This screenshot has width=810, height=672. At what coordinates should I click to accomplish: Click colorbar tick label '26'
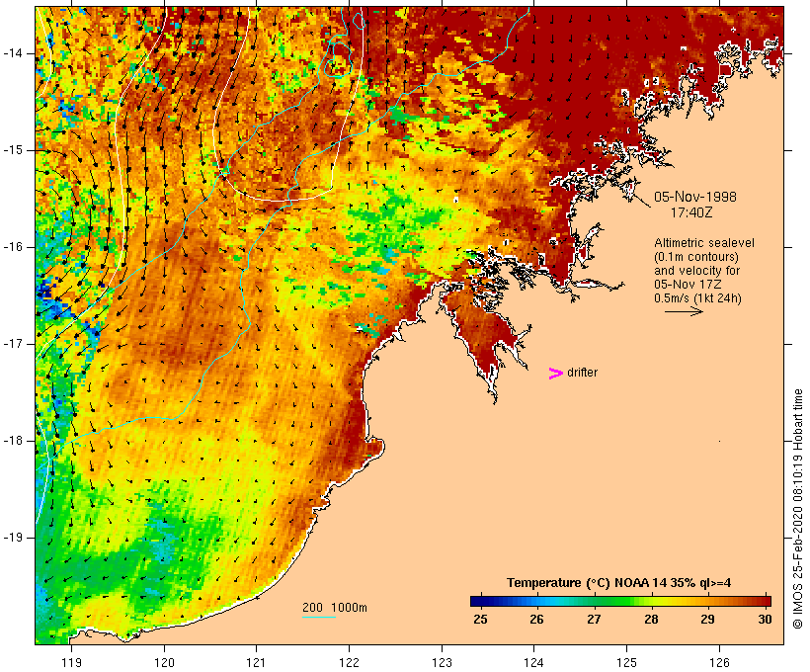click(536, 620)
